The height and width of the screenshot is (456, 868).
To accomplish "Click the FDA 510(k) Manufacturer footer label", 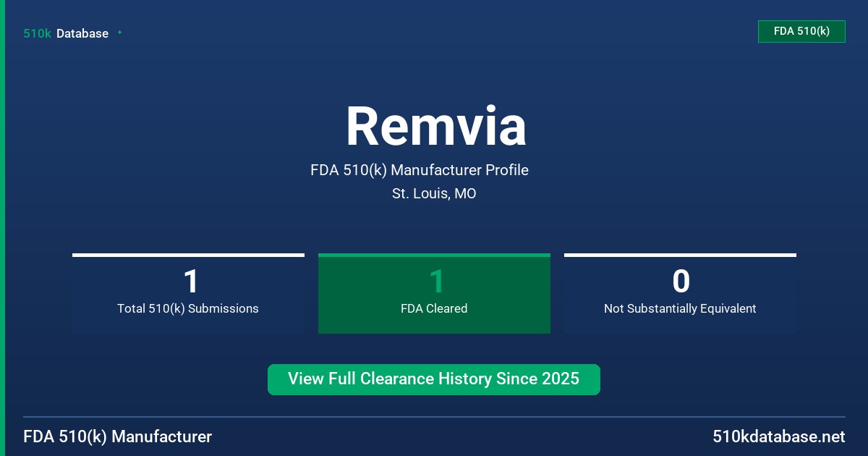I will click(x=118, y=436).
